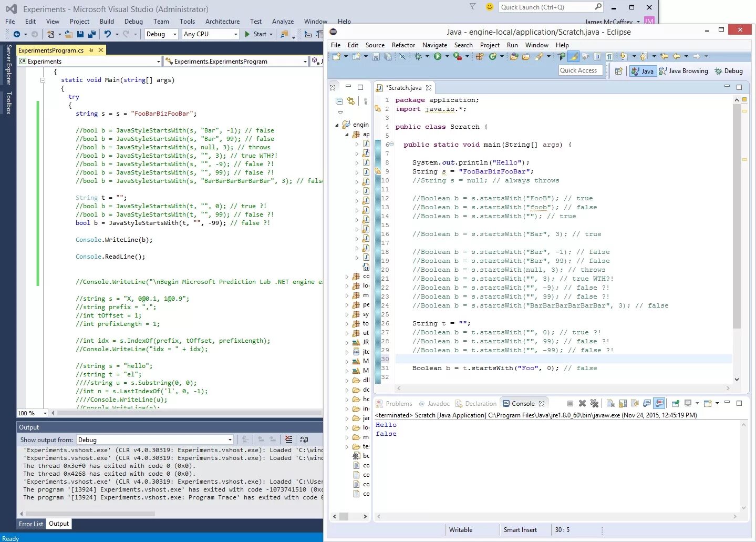Screen dimensions: 756x542
Task: Click Visual Studio Save All icon
Action: click(x=91, y=34)
